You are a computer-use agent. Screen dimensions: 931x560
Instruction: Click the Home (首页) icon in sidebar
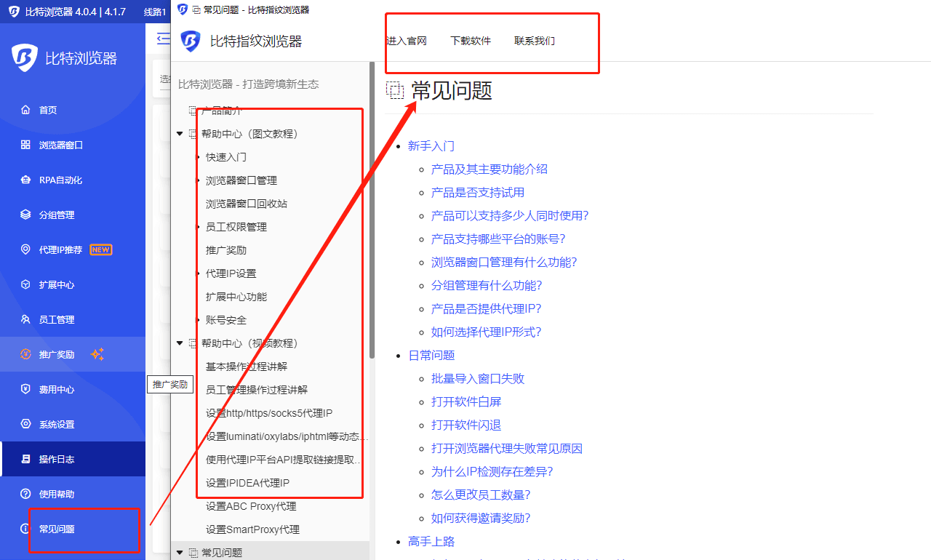[x=25, y=110]
